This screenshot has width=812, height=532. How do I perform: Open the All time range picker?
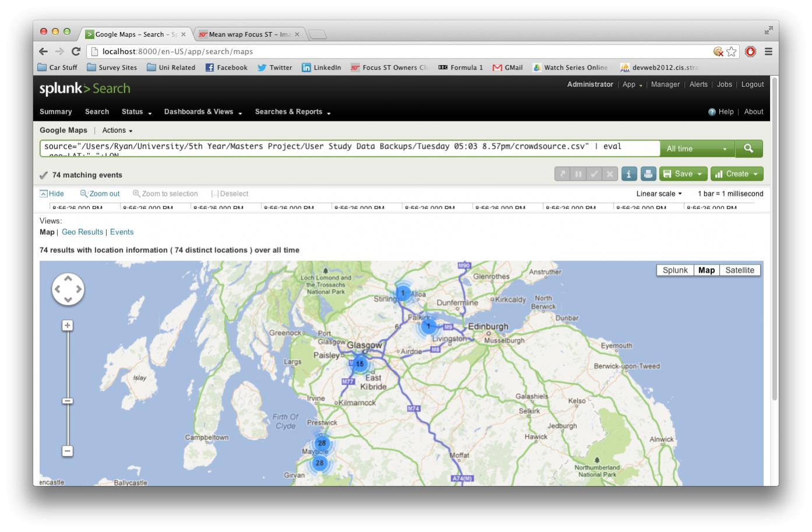click(x=697, y=149)
